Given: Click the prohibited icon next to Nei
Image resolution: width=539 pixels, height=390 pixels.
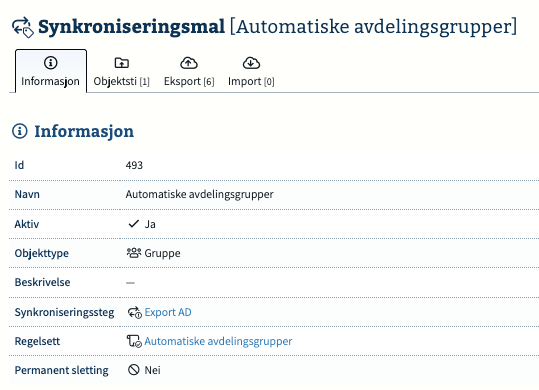Looking at the screenshot, I should click(134, 370).
